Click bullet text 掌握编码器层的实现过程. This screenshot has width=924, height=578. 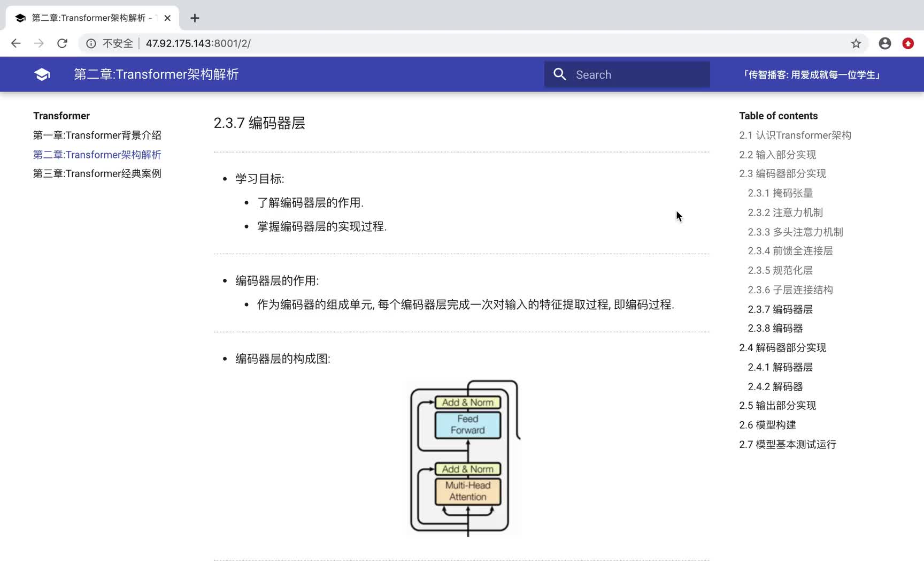[322, 226]
